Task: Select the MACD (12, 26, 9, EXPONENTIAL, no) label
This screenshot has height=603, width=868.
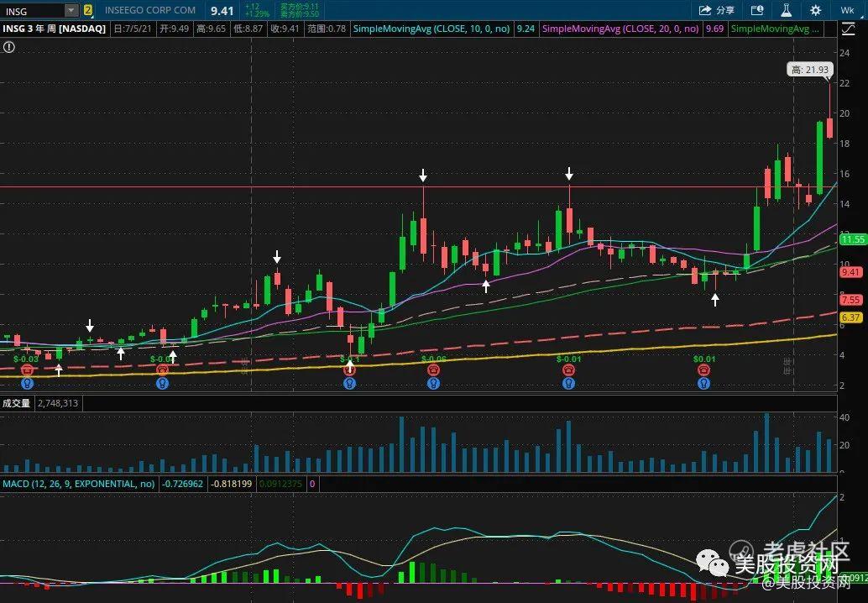Action: (x=79, y=484)
